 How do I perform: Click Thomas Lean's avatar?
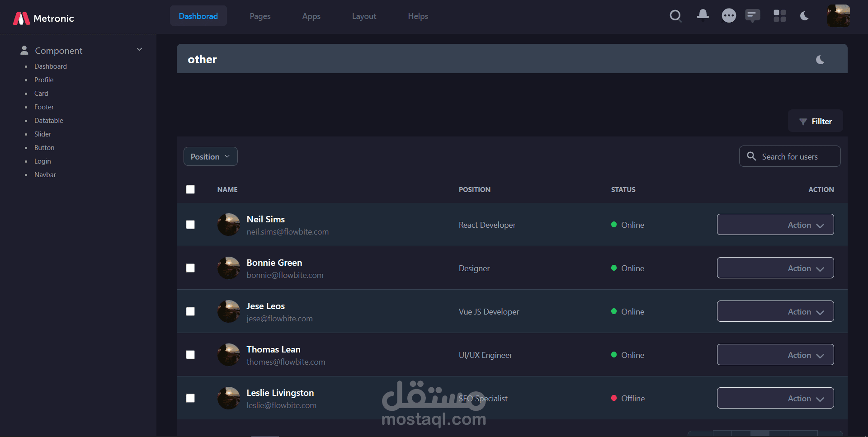click(229, 355)
